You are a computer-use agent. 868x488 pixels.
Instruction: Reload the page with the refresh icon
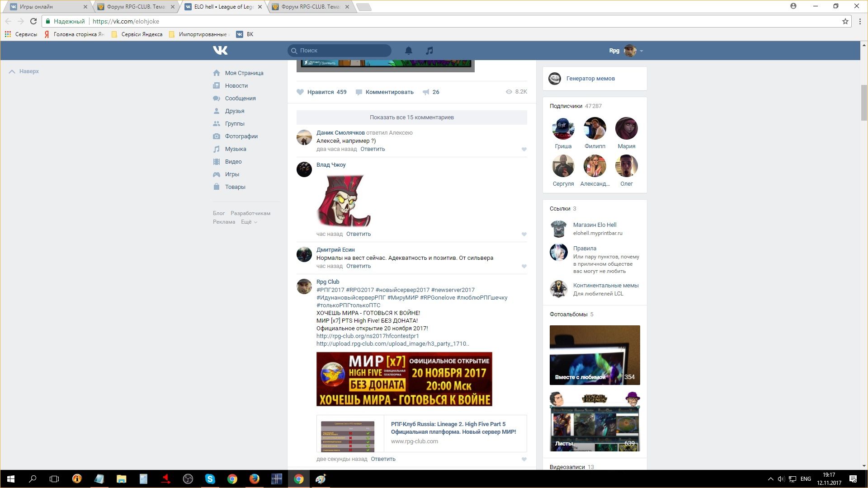33,21
